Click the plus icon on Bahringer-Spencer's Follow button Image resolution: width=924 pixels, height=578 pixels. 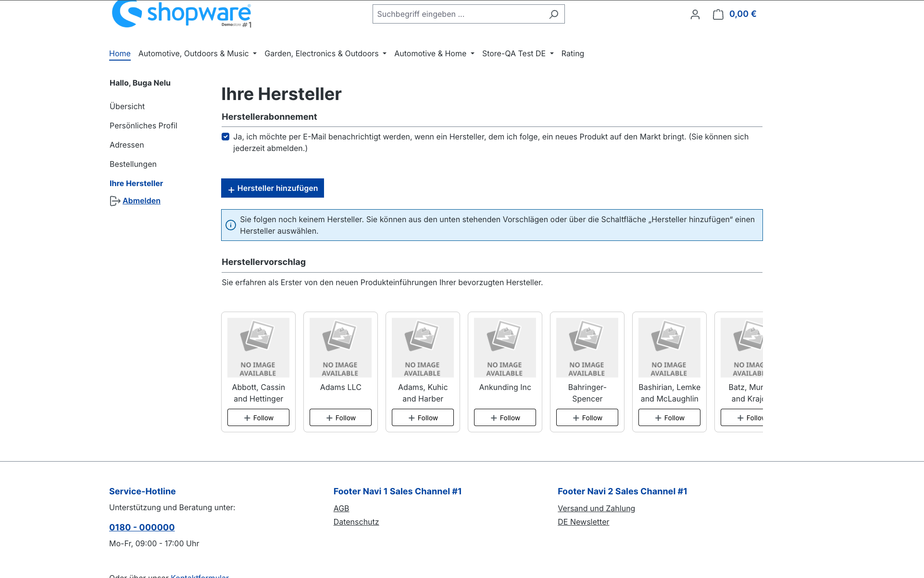pos(576,417)
